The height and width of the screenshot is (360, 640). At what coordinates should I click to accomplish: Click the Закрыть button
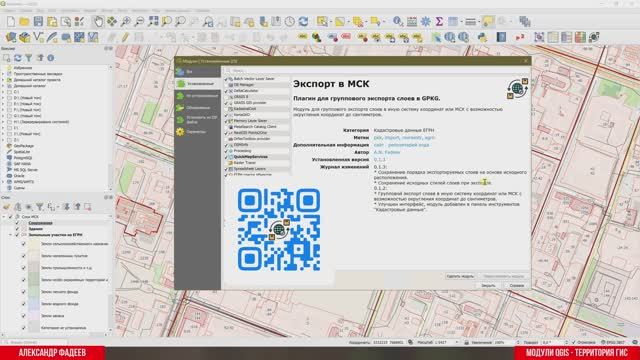(488, 285)
